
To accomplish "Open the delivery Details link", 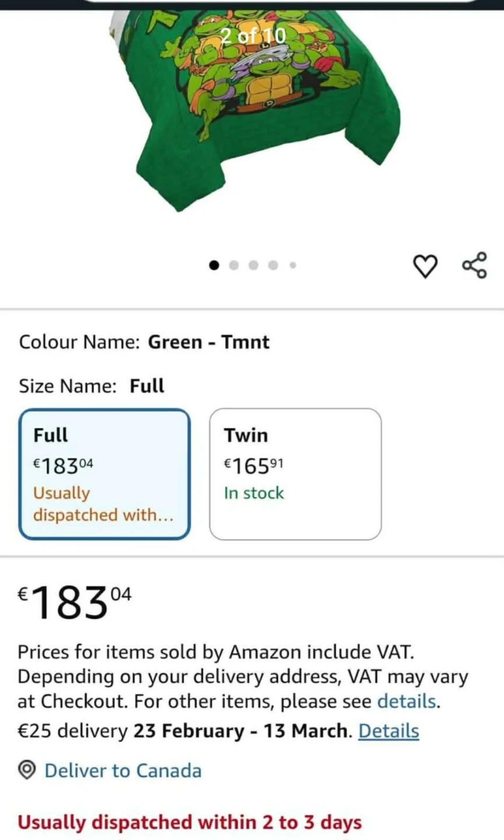I will [x=388, y=731].
